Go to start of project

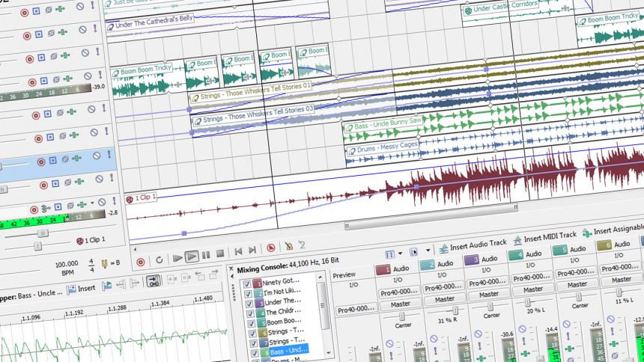coord(238,251)
